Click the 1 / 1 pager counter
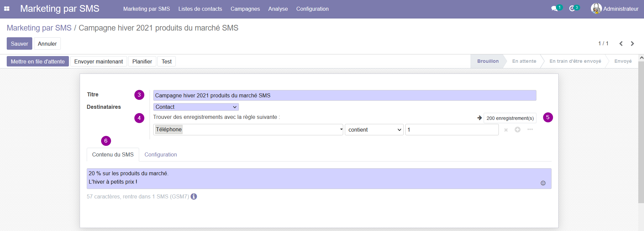Screen dimensions: 644x231 tap(603, 44)
